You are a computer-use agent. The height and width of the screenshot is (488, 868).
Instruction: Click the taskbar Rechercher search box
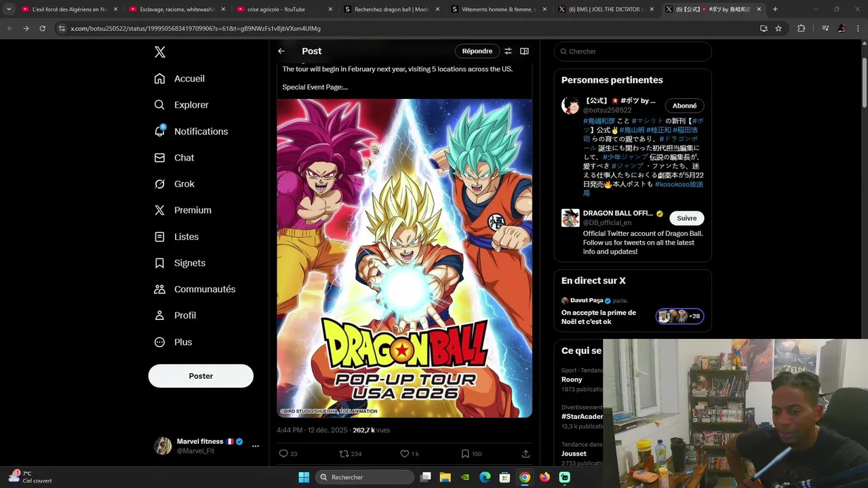point(366,477)
